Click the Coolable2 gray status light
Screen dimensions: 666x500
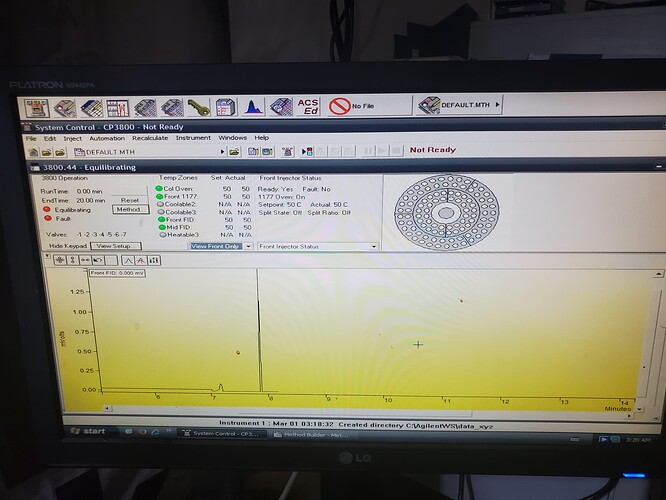tap(161, 204)
